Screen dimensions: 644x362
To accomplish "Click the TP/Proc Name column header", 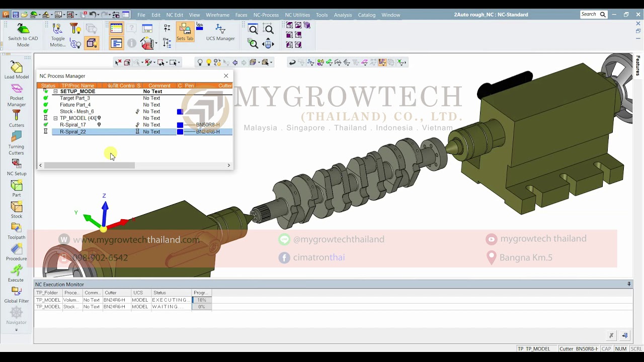I will click(x=78, y=85).
